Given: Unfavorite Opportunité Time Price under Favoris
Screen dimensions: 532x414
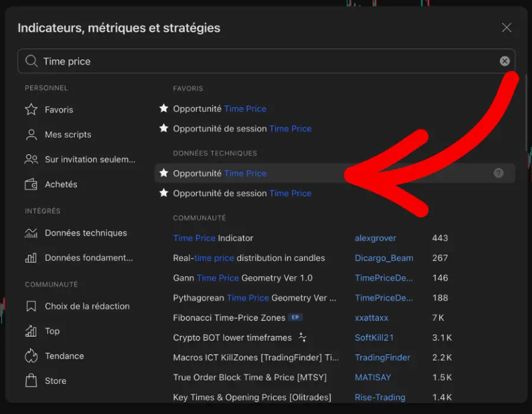Looking at the screenshot, I should [164, 108].
